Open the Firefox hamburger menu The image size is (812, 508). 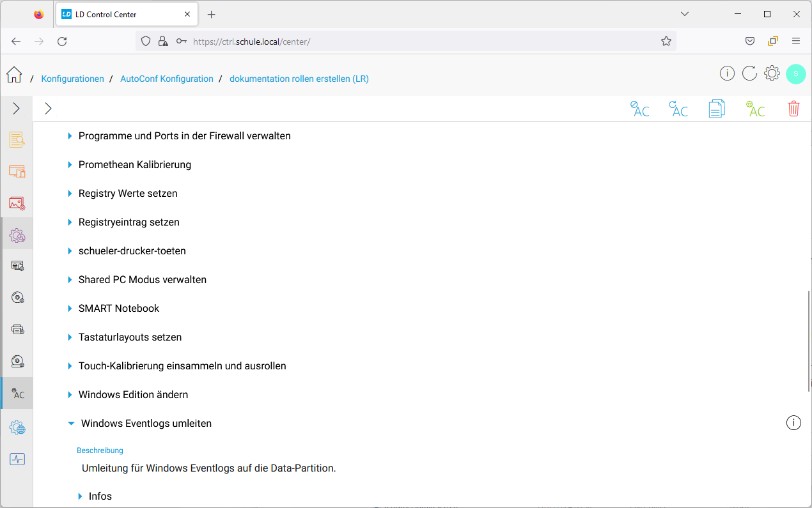click(x=796, y=41)
